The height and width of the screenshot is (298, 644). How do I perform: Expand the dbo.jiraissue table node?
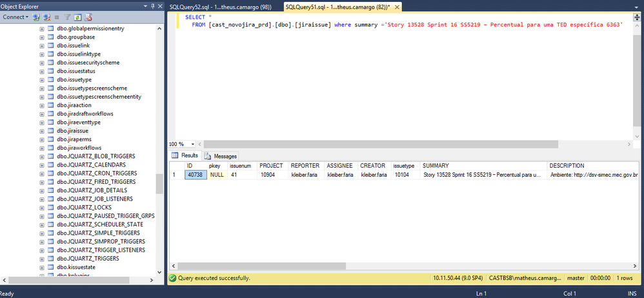(42, 131)
